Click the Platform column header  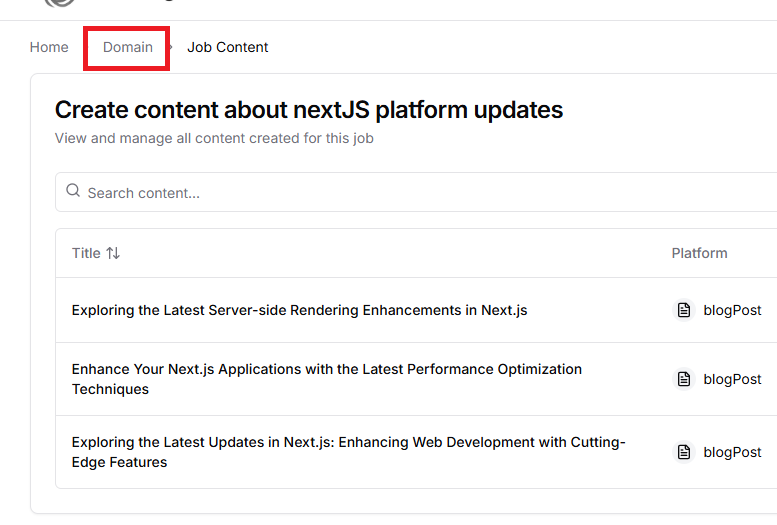click(x=699, y=253)
